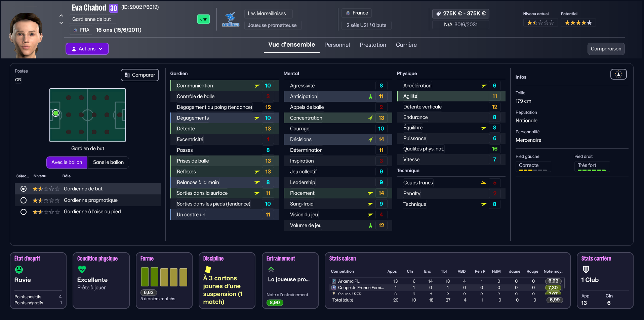The image size is (644, 320).
Task: Click the purple squad number 30 badge
Action: click(x=114, y=8)
